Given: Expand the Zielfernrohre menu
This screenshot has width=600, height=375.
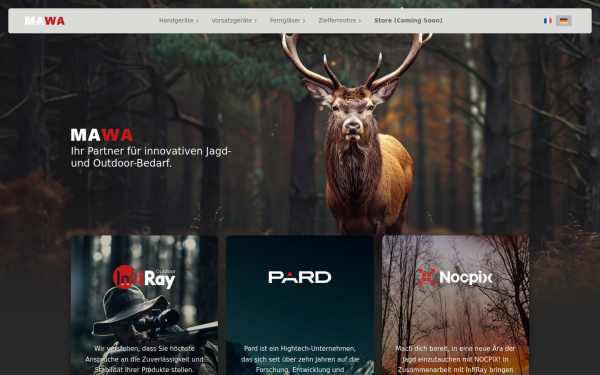Looking at the screenshot, I should pos(340,21).
